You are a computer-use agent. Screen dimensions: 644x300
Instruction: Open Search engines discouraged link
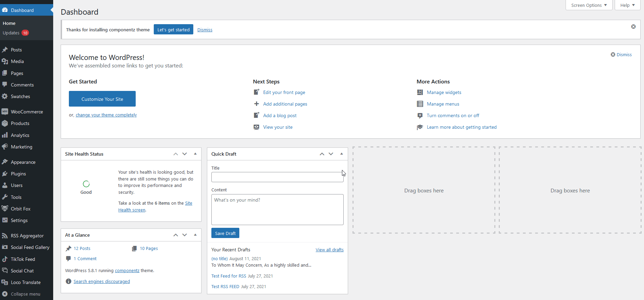click(x=102, y=281)
